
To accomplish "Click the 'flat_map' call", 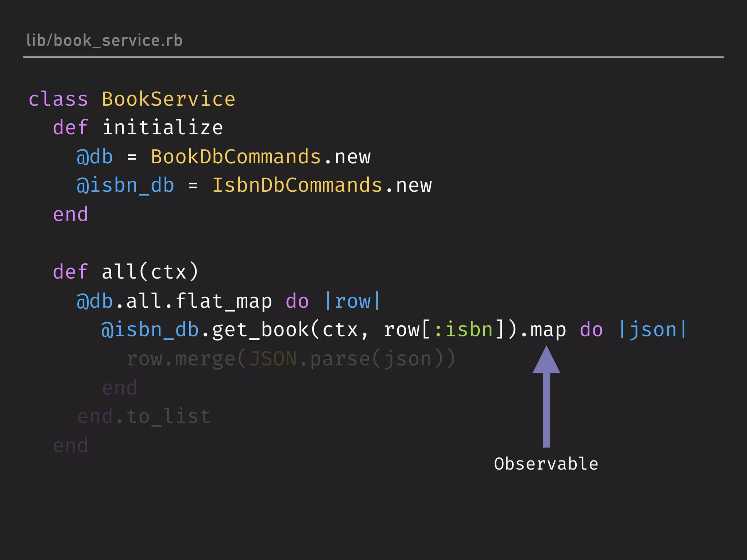I will [x=224, y=302].
